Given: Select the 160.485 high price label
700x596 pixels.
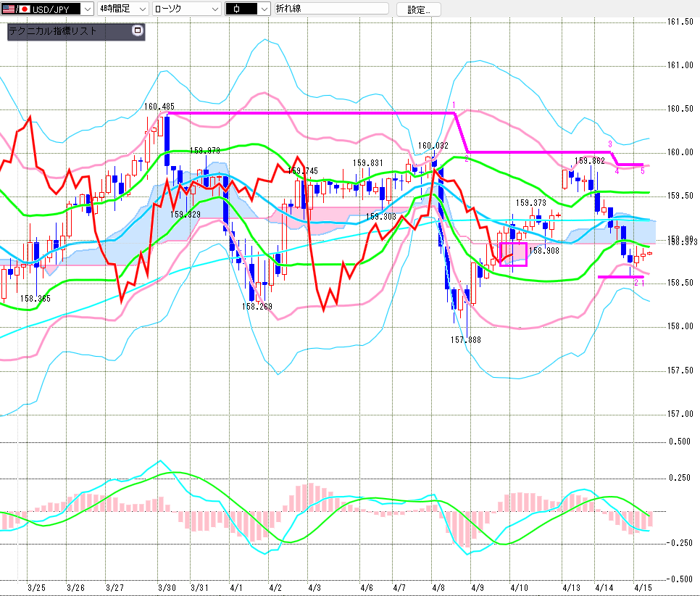Looking at the screenshot, I should coord(159,107).
